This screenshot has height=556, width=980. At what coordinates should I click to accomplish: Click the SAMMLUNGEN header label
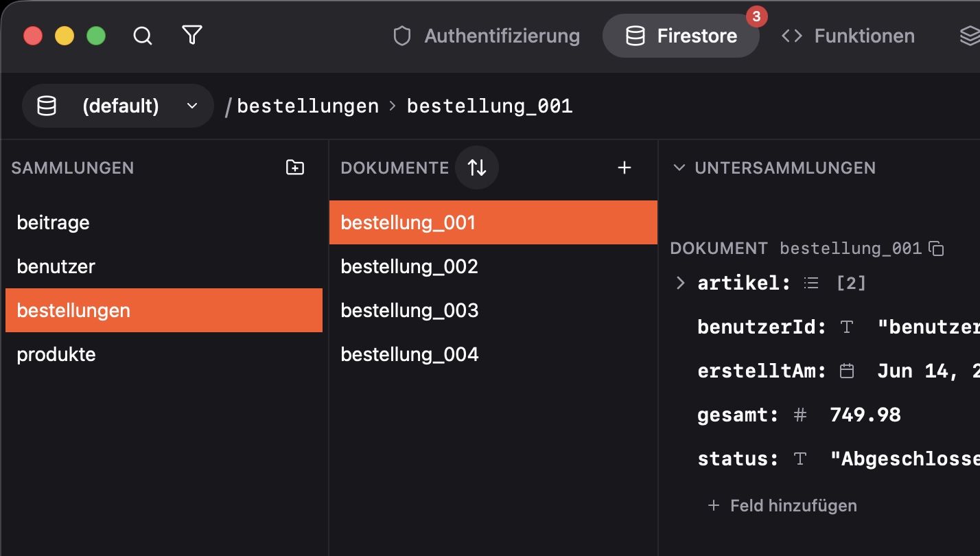[73, 167]
